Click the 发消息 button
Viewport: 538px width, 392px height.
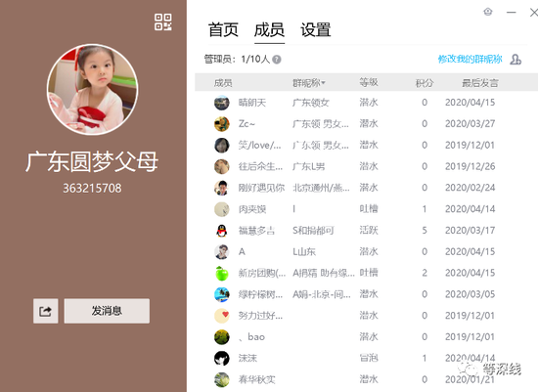point(107,311)
